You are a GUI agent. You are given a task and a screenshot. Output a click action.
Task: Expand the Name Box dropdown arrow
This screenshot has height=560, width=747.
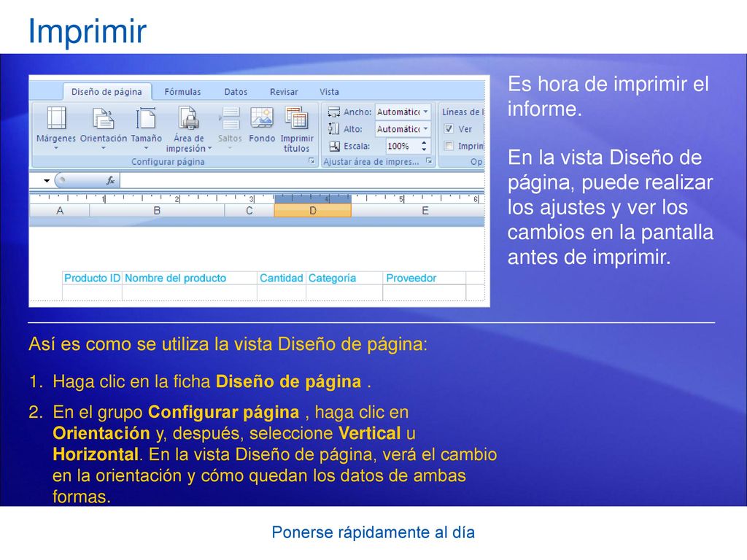click(x=47, y=181)
